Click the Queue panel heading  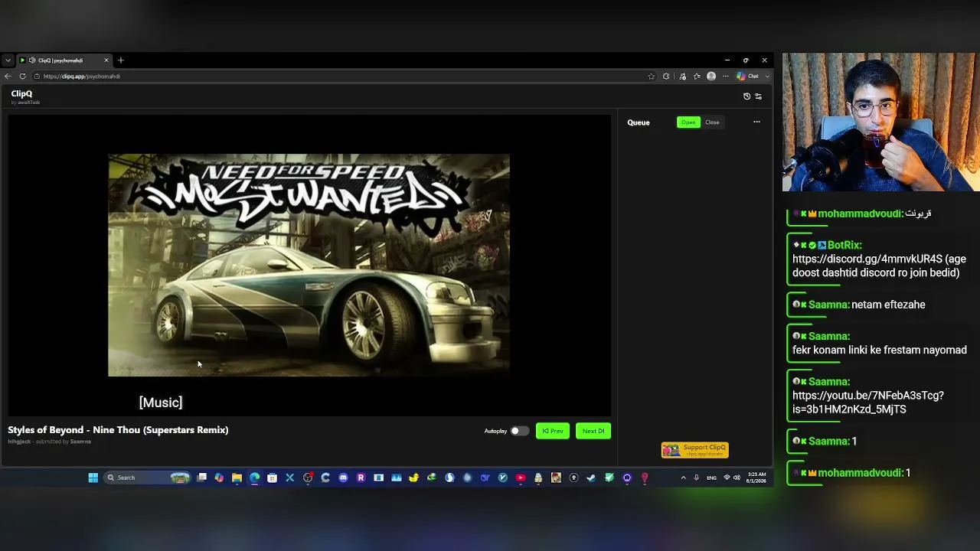pos(639,122)
